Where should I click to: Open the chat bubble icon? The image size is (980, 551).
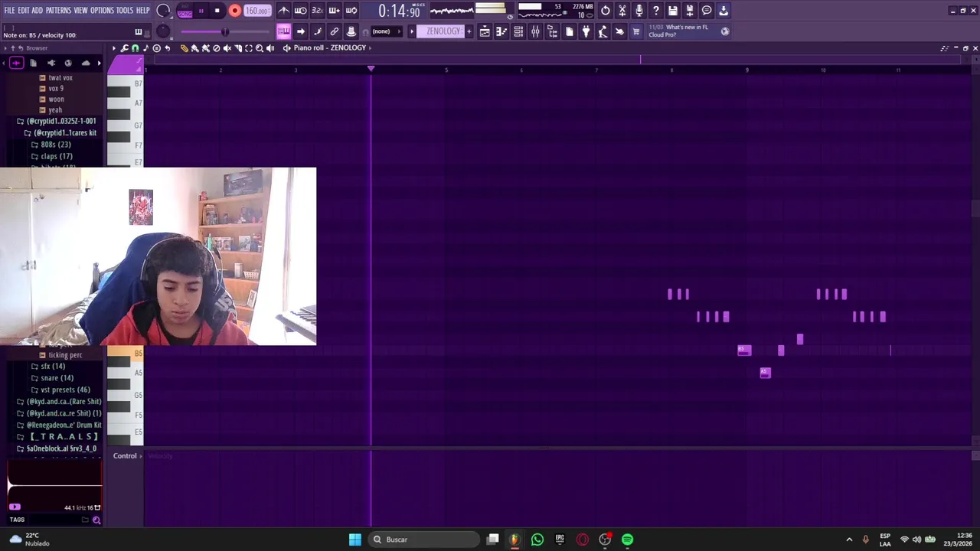(707, 11)
